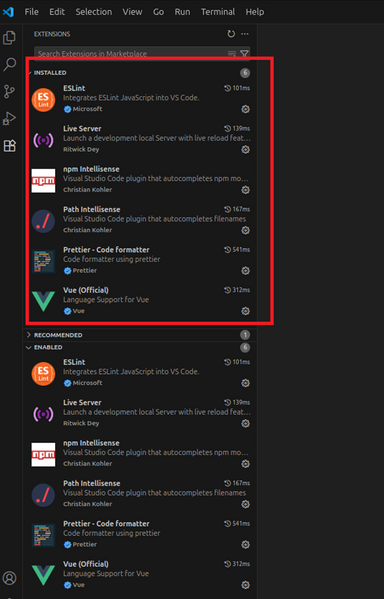Open manage gear for Path Intellisense under Enabled
The height and width of the screenshot is (599, 384).
[x=245, y=504]
